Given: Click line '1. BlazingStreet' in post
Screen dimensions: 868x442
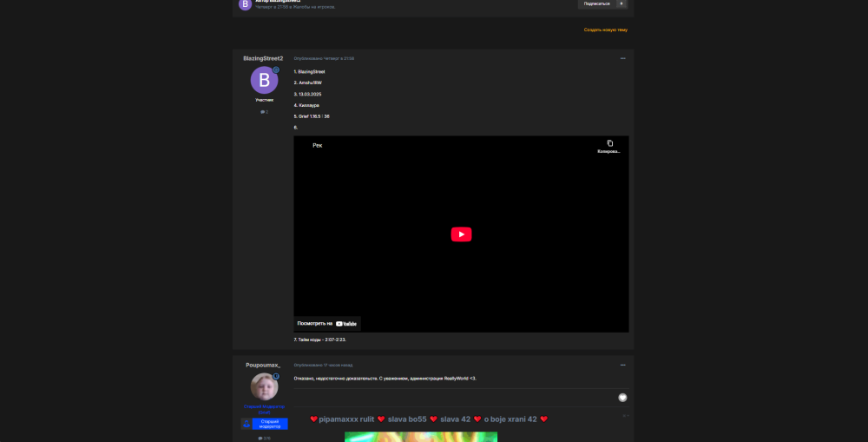Looking at the screenshot, I should (310, 72).
